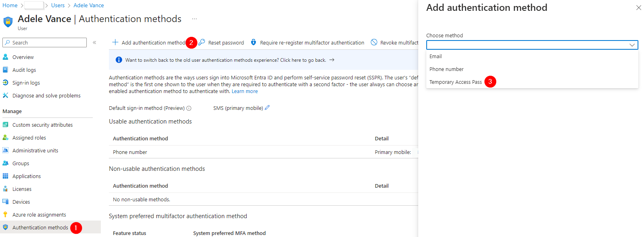
Task: Click the Phone number row in usable methods
Action: tap(264, 152)
